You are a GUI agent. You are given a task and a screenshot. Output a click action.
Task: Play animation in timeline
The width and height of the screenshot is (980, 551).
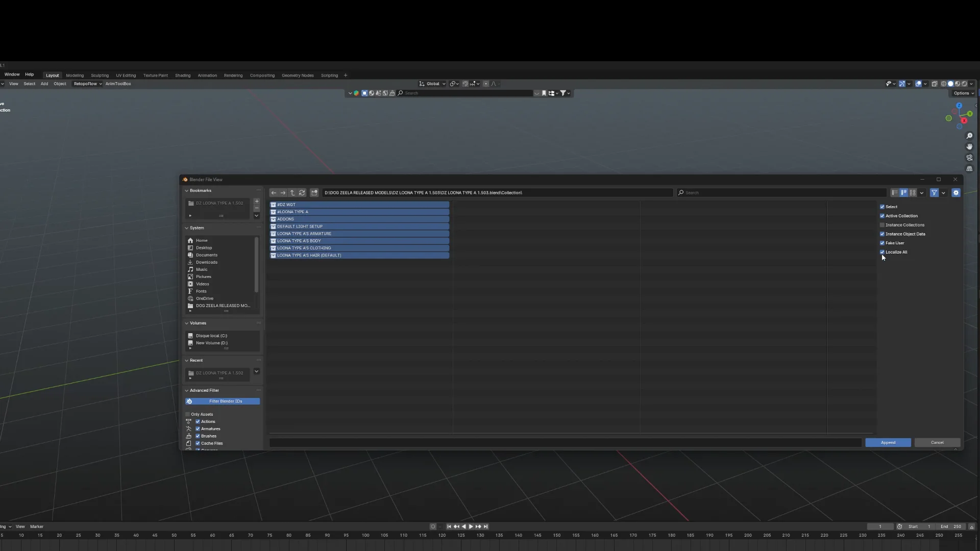pos(471,527)
